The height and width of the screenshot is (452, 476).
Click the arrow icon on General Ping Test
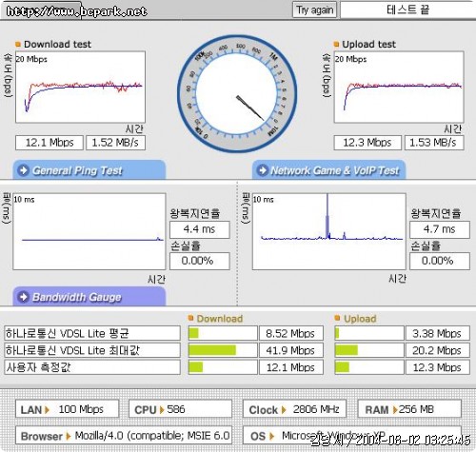pos(24,170)
